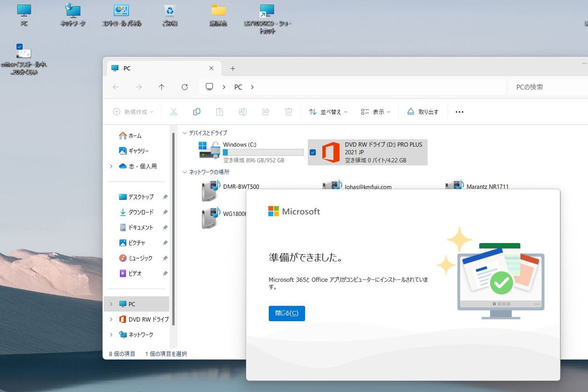The height and width of the screenshot is (392, 588).
Task: Expand the PC node in the navigation pane
Action: [x=111, y=304]
